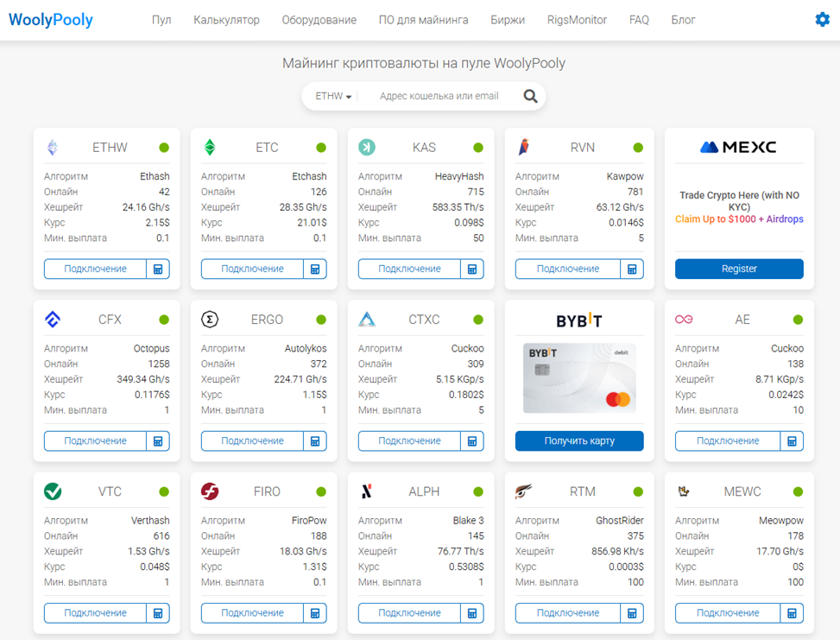Click Подключение button on CFX card
This screenshot has height=640, width=840.
pos(95,441)
